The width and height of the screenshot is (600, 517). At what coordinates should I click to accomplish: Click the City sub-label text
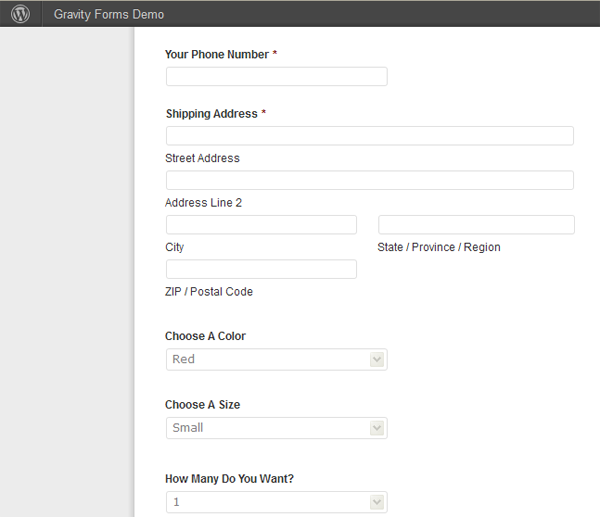point(175,247)
